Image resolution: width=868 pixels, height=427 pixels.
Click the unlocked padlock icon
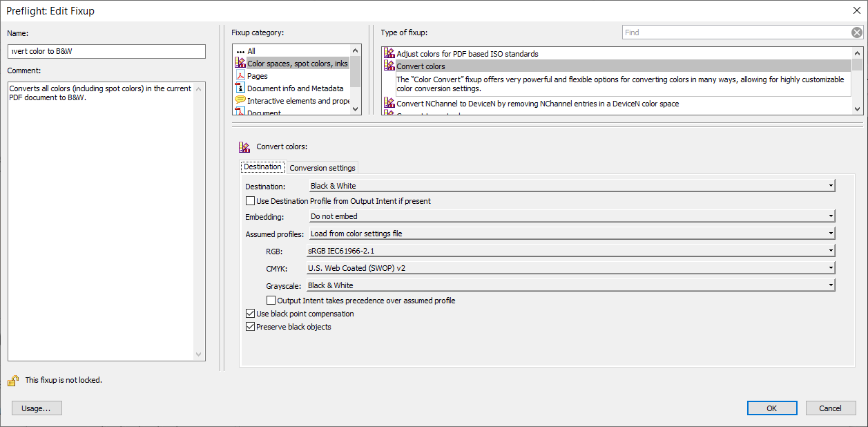(13, 380)
